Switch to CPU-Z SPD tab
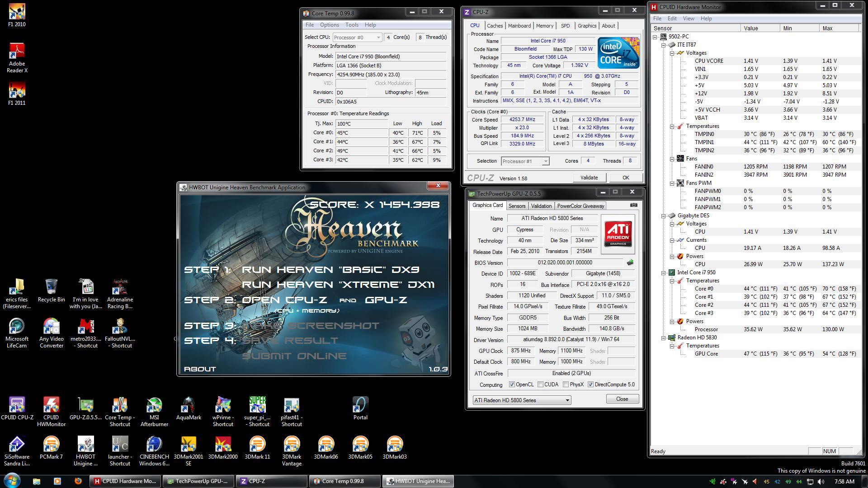Viewport: 868px width, 488px height. [x=565, y=26]
